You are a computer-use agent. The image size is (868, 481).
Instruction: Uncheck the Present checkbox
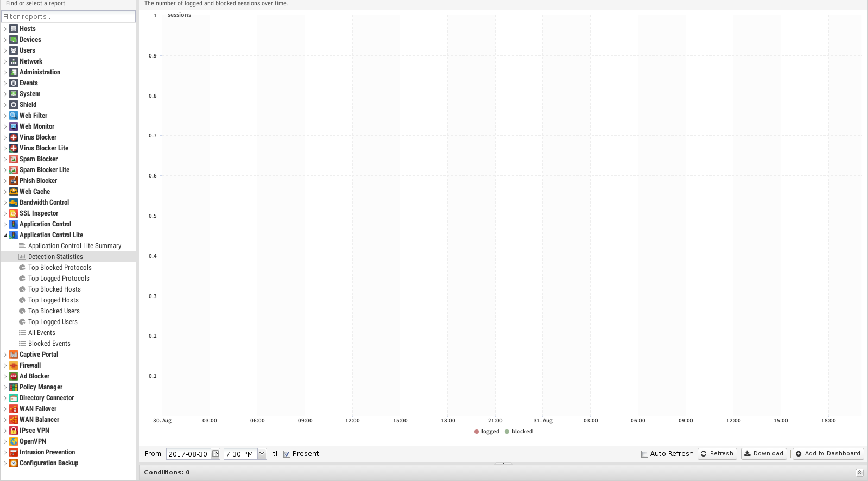pyautogui.click(x=287, y=454)
